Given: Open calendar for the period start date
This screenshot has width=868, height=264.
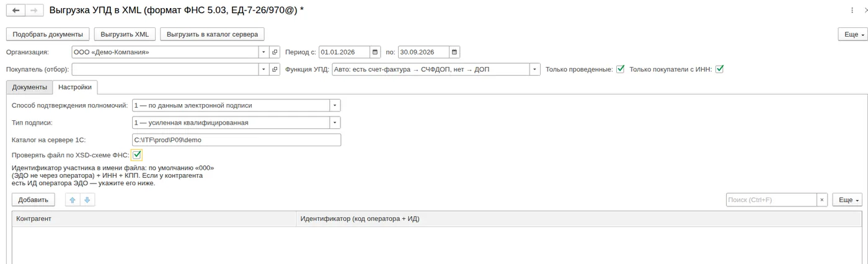Looking at the screenshot, I should [375, 52].
